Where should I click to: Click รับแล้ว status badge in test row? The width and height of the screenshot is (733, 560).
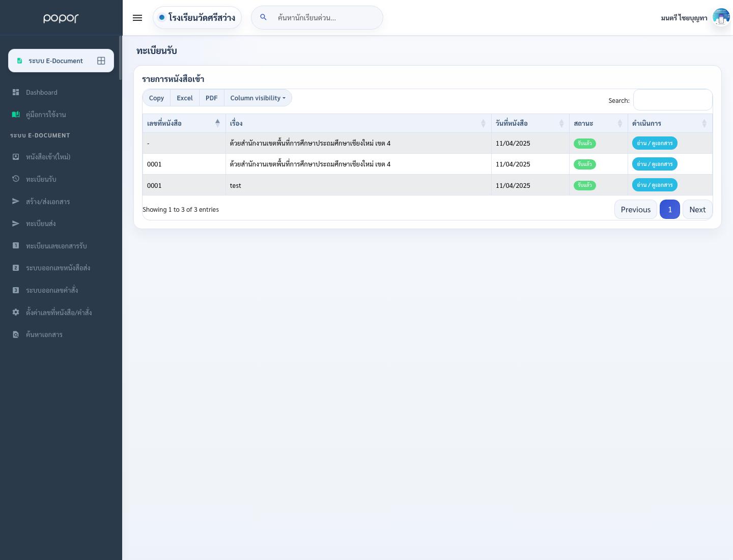585,185
